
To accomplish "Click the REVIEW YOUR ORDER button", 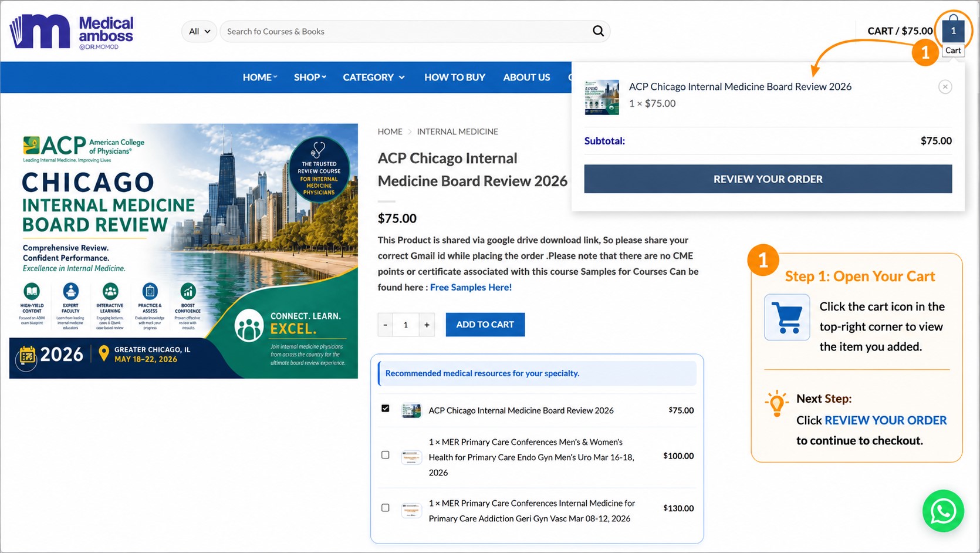I will pos(768,179).
